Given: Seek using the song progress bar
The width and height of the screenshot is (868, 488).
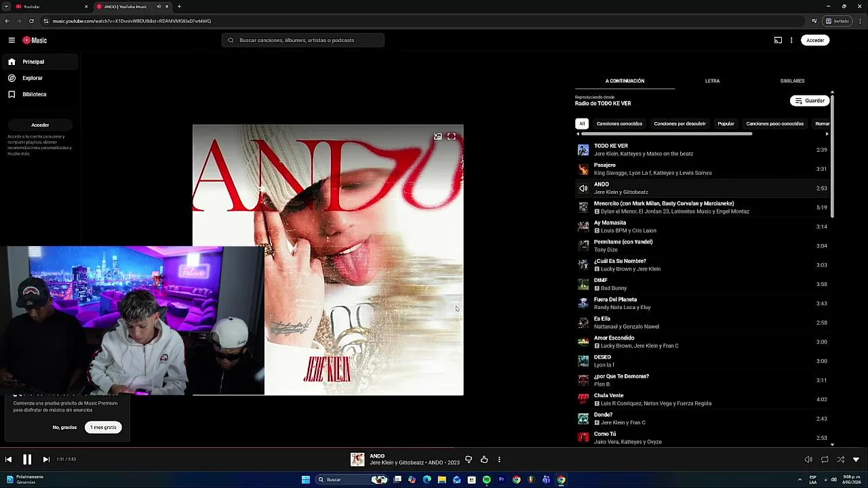Looking at the screenshot, I should [434, 448].
